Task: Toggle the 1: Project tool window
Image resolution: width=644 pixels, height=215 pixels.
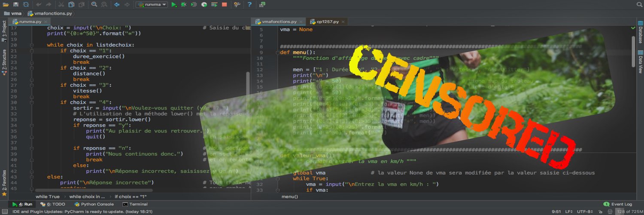Action: click(4, 31)
